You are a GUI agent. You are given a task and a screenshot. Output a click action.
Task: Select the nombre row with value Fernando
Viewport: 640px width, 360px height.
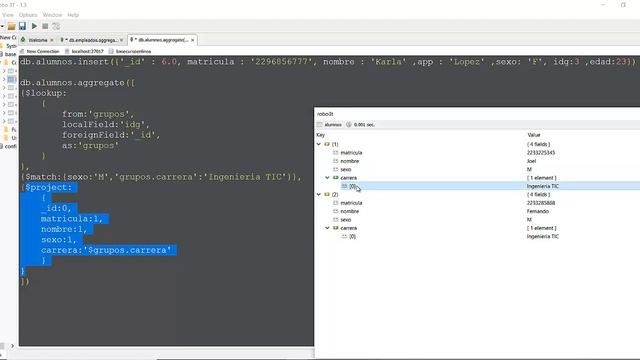478,211
